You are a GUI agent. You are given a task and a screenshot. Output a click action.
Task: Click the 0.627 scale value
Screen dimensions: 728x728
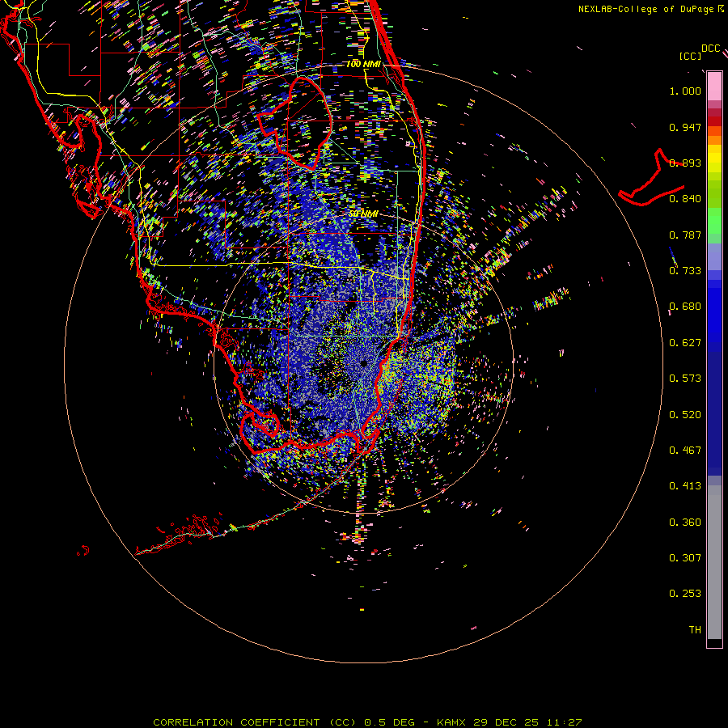(x=685, y=343)
